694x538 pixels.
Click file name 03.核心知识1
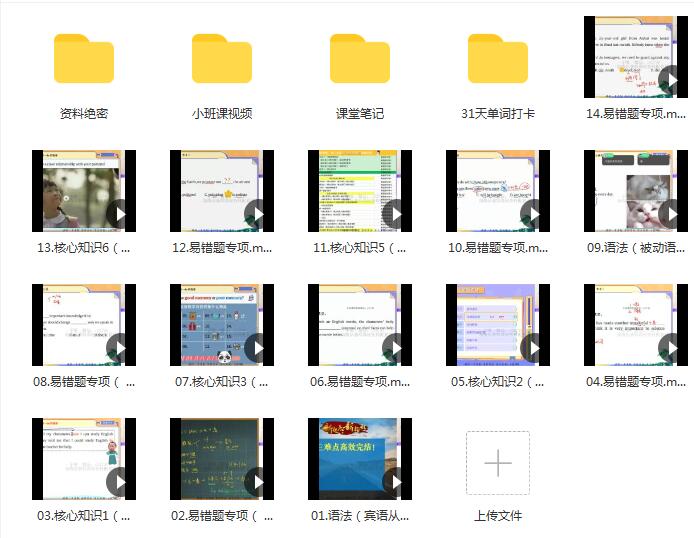click(84, 515)
